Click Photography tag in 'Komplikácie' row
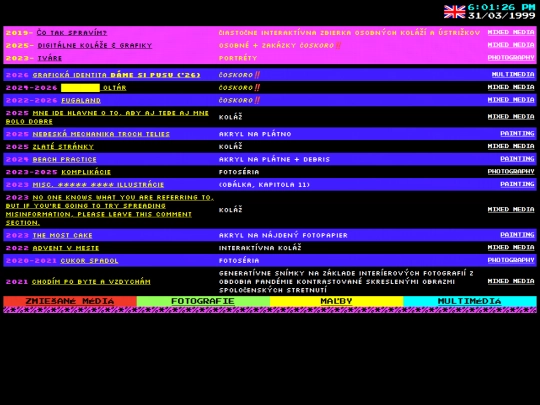 coord(511,172)
